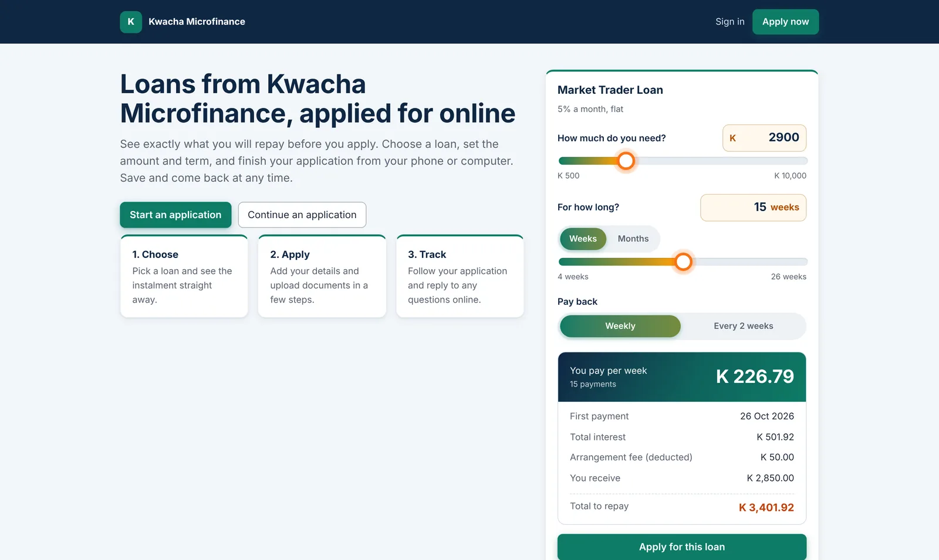Screen dimensions: 939x560
Task: Click the Kwacha K logo icon
Action: [x=131, y=22]
